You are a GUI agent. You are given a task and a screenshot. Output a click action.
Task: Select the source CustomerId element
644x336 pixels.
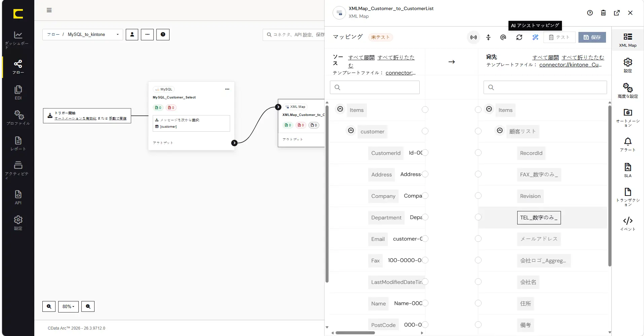click(386, 153)
